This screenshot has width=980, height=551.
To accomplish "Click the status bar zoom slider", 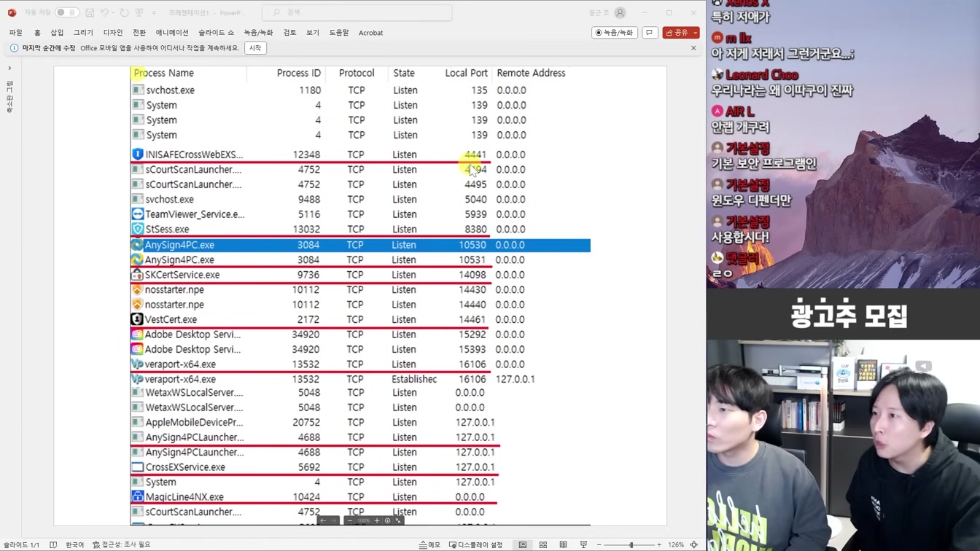I will click(629, 544).
